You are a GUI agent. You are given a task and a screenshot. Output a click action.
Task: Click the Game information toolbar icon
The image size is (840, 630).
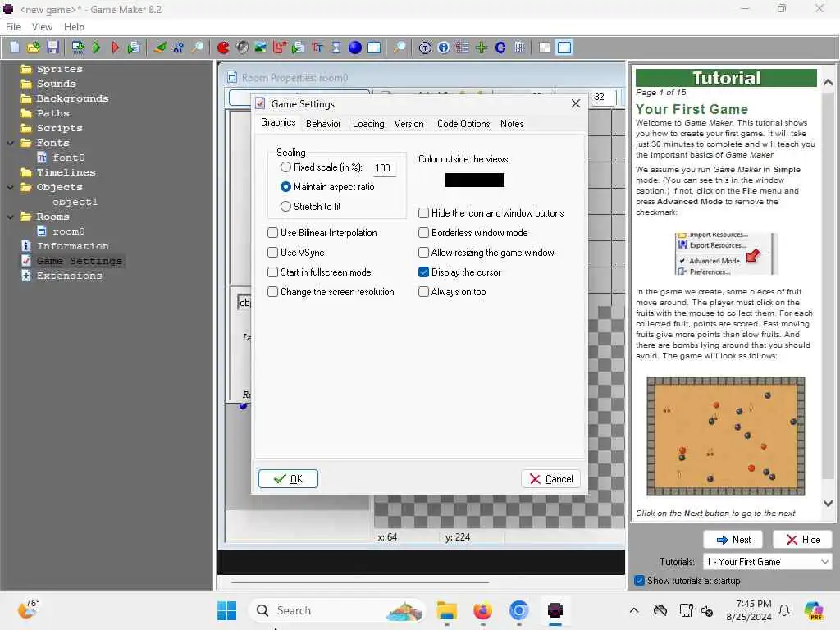(444, 48)
